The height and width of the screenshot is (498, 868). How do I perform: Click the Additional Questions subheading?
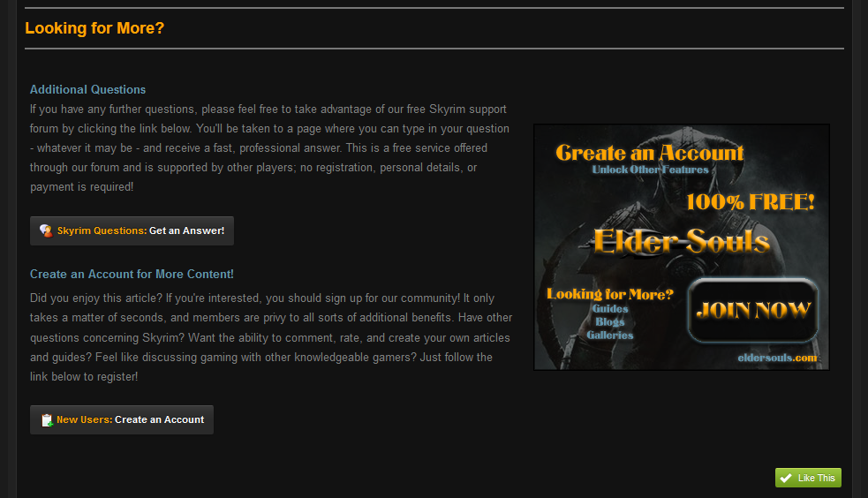(x=87, y=89)
